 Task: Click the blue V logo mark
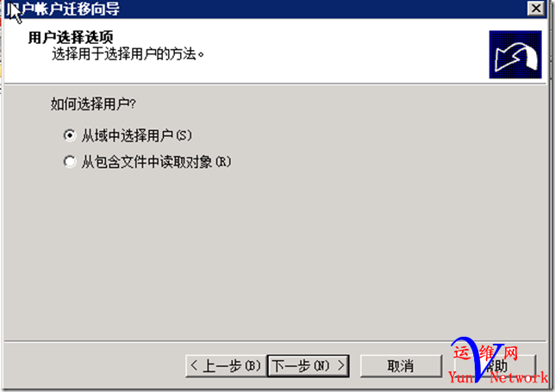[476, 359]
